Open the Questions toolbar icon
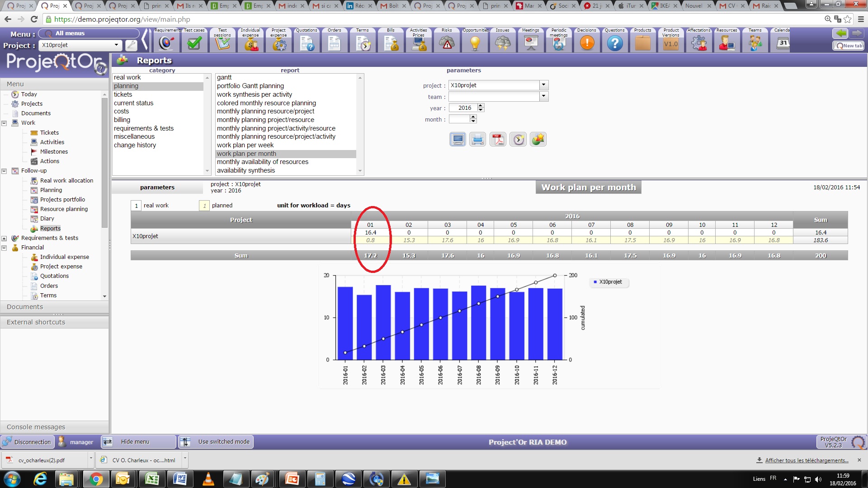This screenshot has width=868, height=488. coord(614,43)
